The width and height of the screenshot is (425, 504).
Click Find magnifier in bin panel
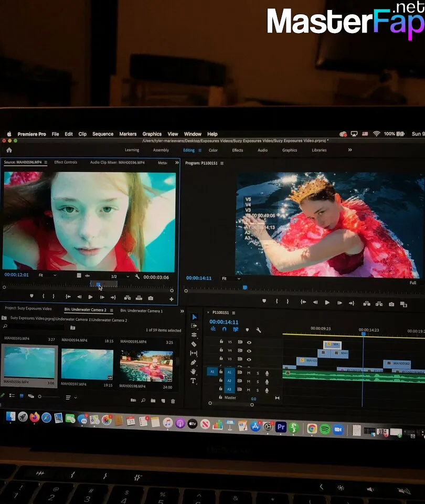143,400
